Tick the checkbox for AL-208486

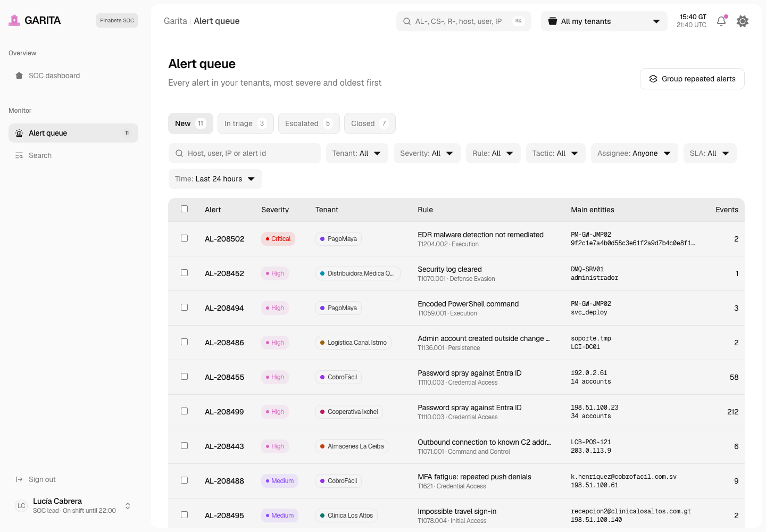tap(185, 342)
